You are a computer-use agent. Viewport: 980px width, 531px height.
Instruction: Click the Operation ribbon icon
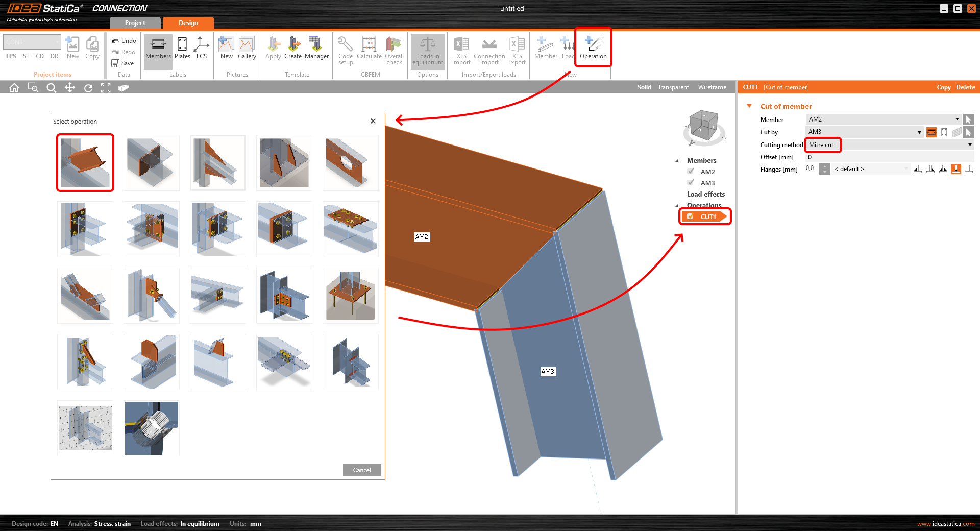593,47
